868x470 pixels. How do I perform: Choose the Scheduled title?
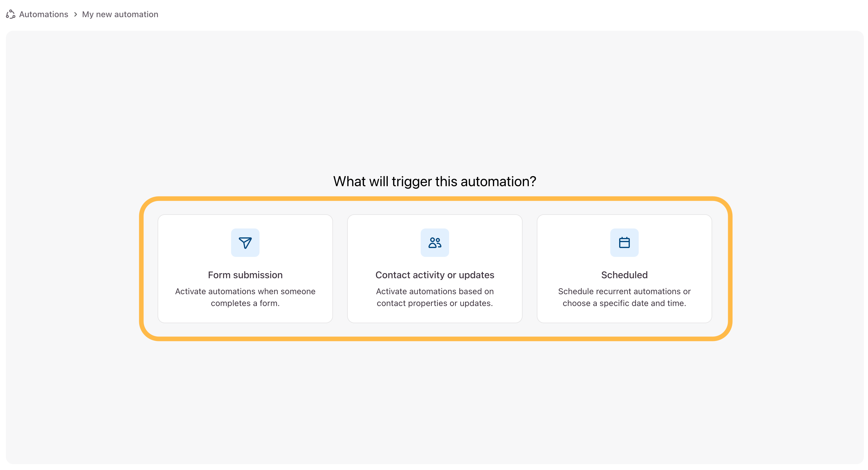click(624, 275)
